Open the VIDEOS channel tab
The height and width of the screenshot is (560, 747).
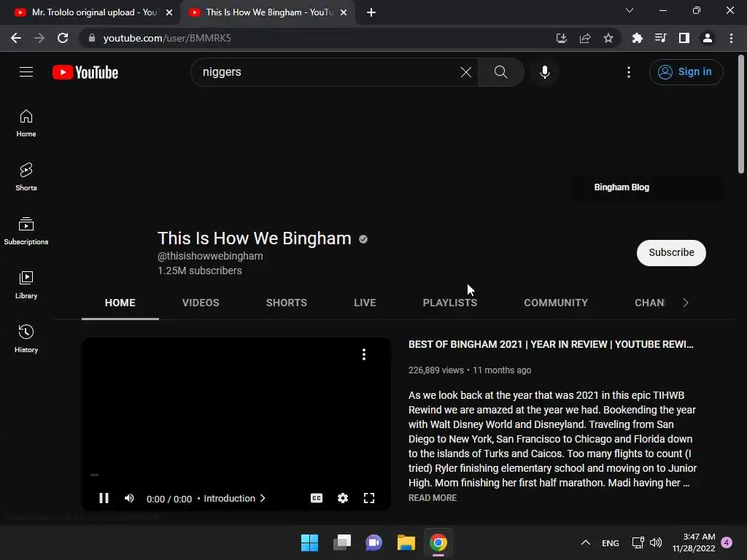[x=201, y=303]
